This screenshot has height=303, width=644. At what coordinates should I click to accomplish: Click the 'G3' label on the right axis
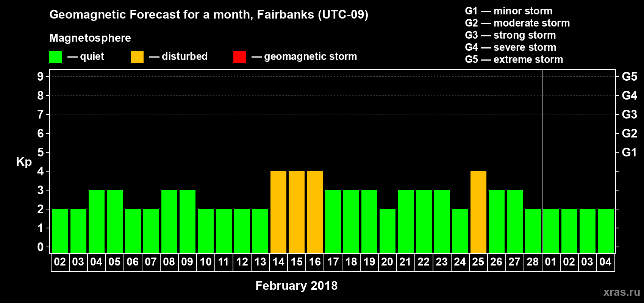click(630, 114)
